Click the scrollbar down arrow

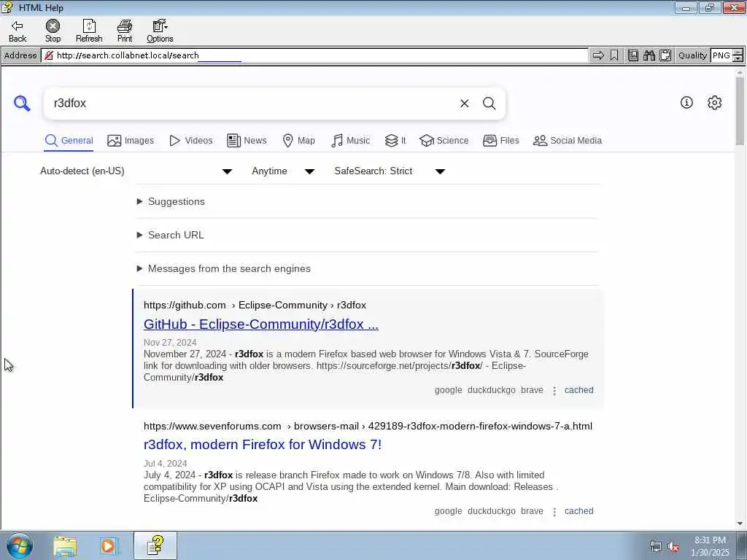click(740, 524)
